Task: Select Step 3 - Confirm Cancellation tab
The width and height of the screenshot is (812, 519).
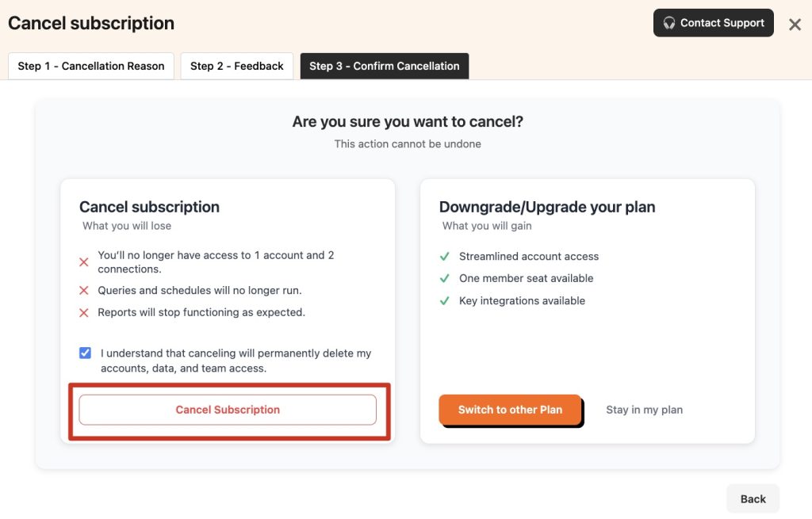Action: point(385,67)
